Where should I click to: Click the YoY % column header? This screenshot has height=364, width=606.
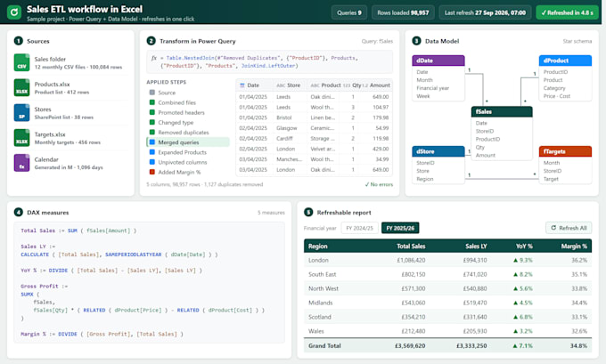coord(524,247)
